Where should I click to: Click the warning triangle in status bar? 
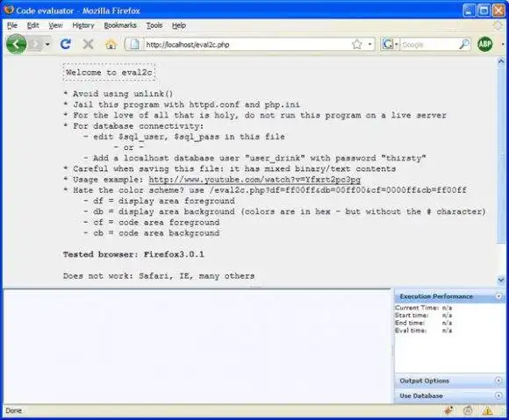[487, 411]
